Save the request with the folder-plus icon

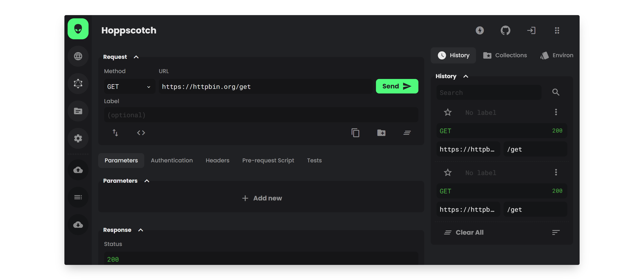(381, 133)
